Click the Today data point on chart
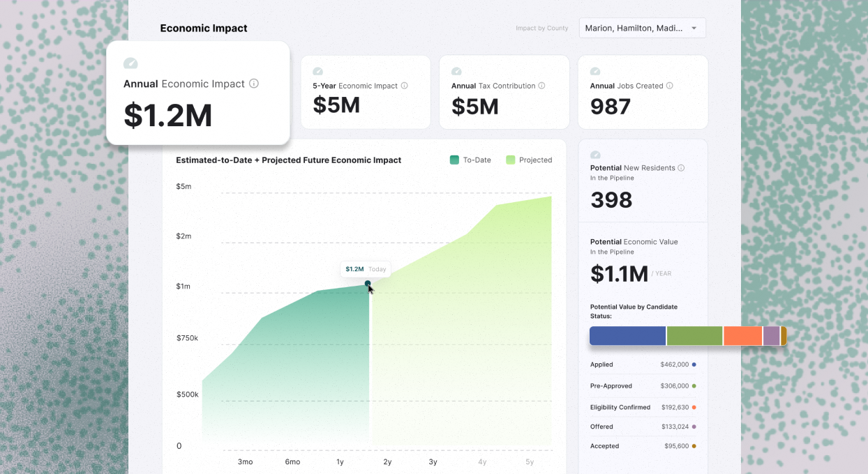Image resolution: width=868 pixels, height=474 pixels. [368, 284]
